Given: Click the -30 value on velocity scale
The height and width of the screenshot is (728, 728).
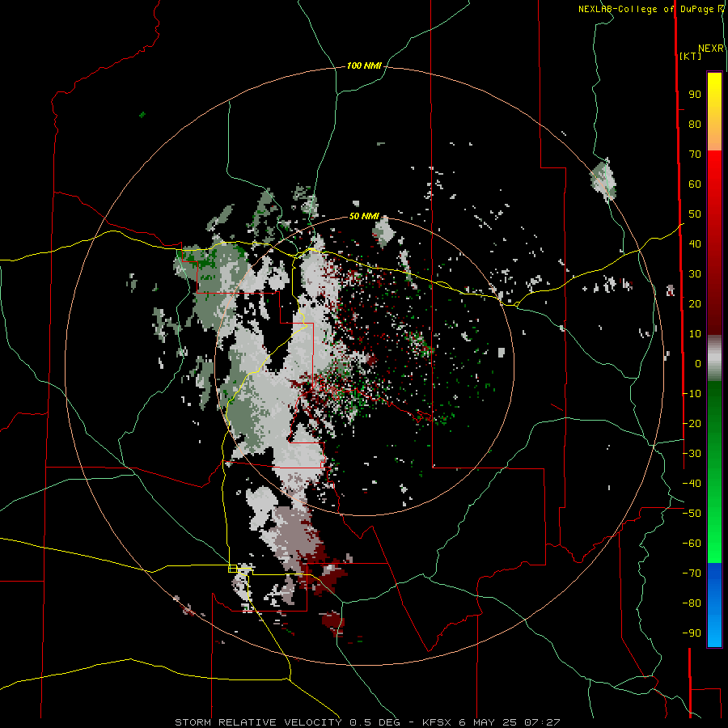Looking at the screenshot, I should coord(692,454).
